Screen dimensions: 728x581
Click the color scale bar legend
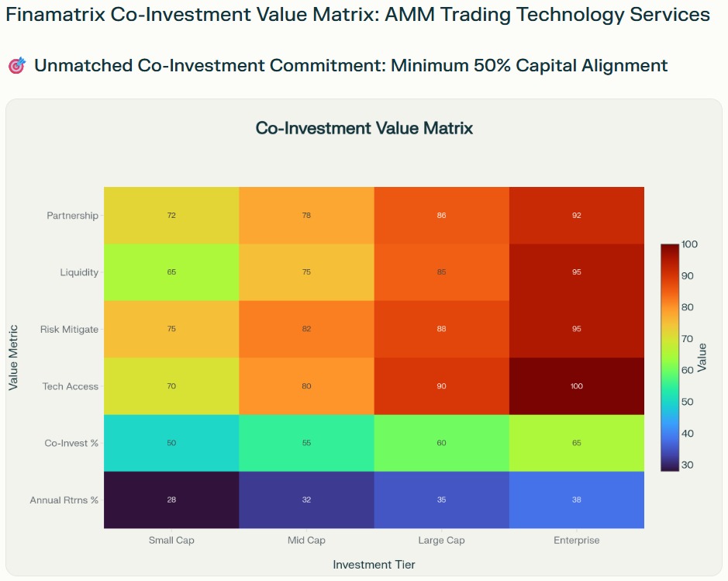point(671,357)
